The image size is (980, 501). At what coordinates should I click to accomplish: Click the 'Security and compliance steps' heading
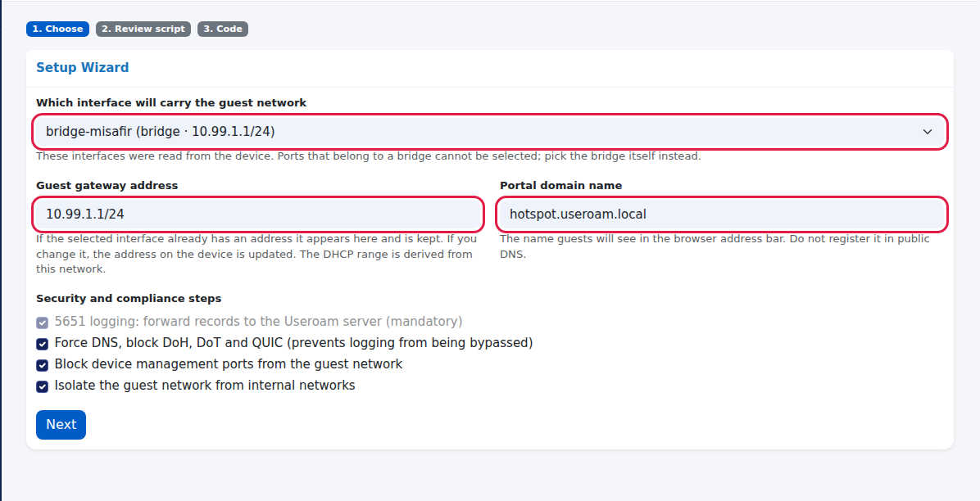click(129, 299)
